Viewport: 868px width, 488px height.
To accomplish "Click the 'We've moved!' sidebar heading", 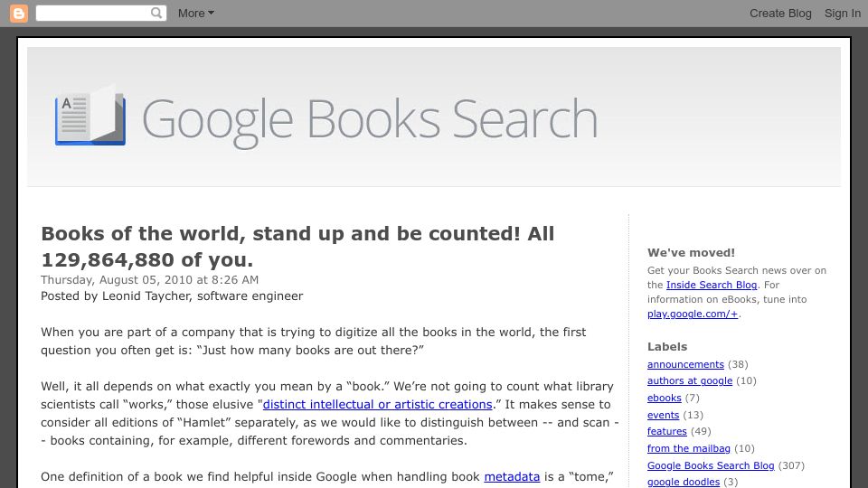I will tap(691, 253).
